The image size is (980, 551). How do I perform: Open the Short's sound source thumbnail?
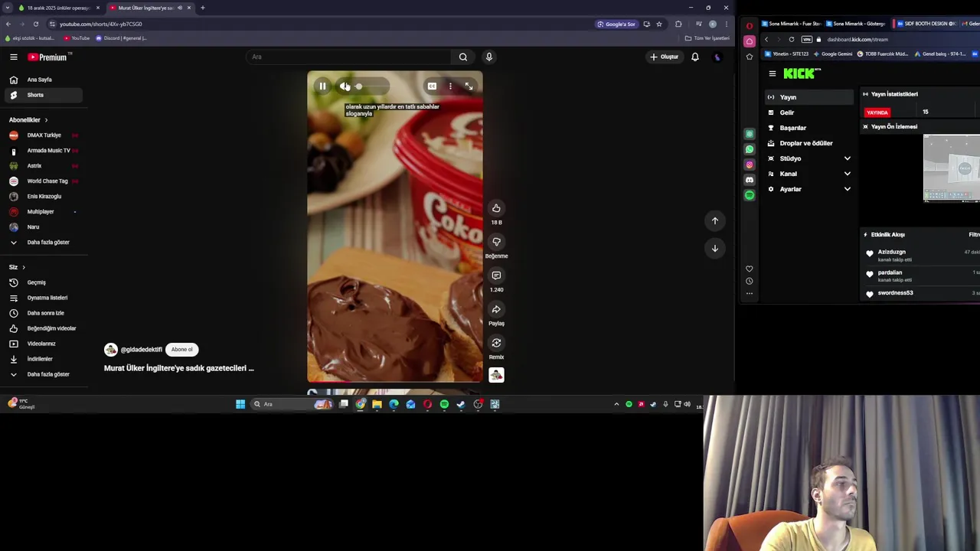(496, 375)
